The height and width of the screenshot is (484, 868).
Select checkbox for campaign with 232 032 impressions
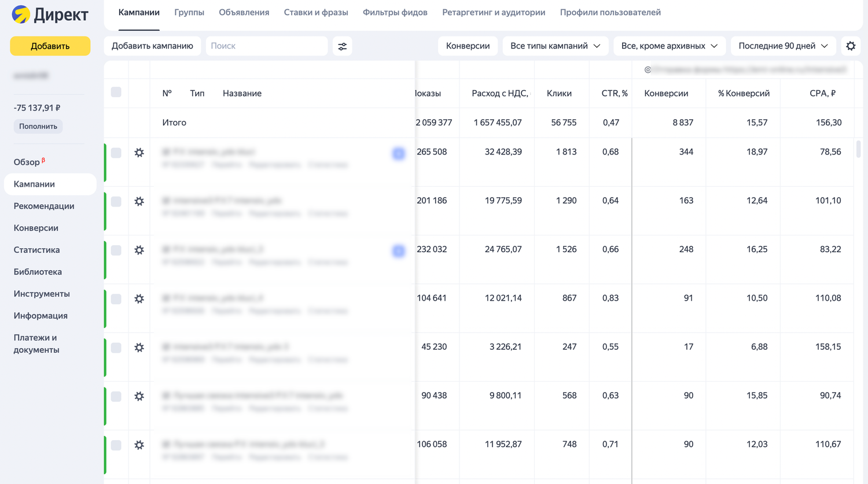click(x=116, y=250)
